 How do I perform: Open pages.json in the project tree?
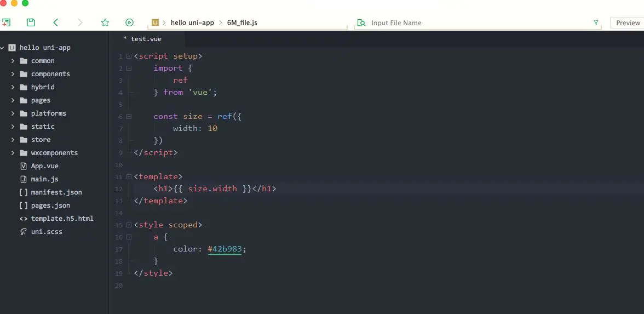[x=50, y=205]
